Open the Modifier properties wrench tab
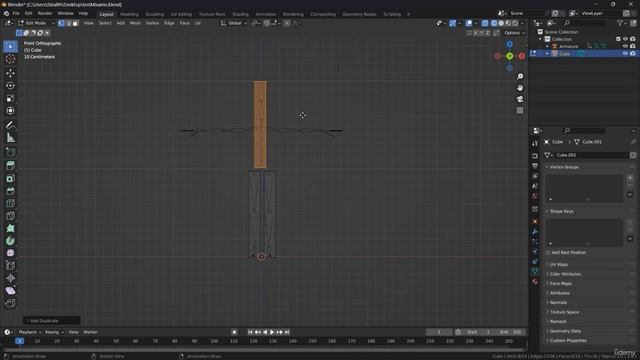 [535, 232]
